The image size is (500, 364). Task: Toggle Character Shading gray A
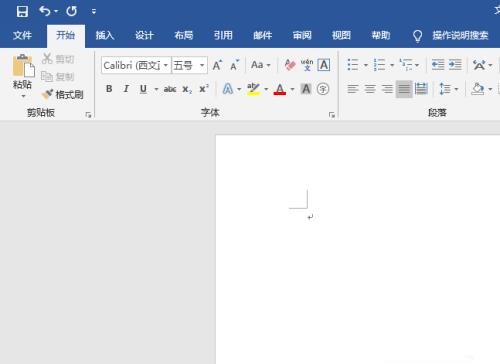(306, 89)
